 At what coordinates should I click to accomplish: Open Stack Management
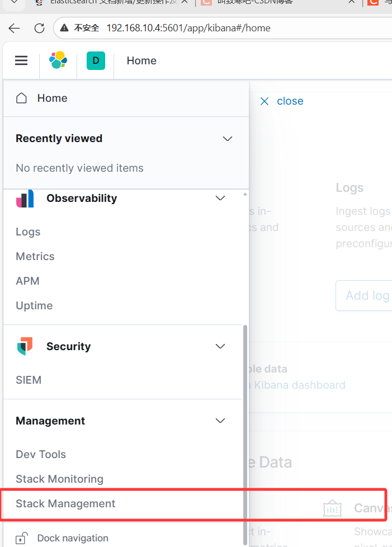click(65, 503)
